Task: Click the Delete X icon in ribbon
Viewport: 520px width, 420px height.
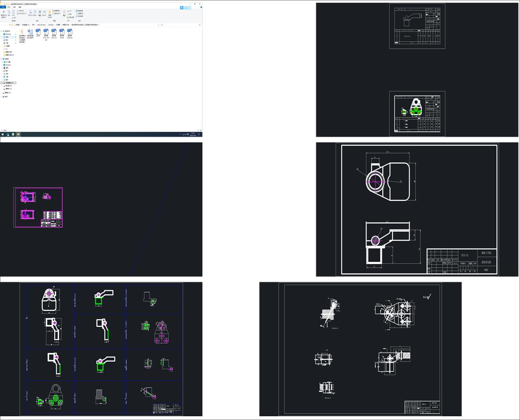Action: pos(40,13)
